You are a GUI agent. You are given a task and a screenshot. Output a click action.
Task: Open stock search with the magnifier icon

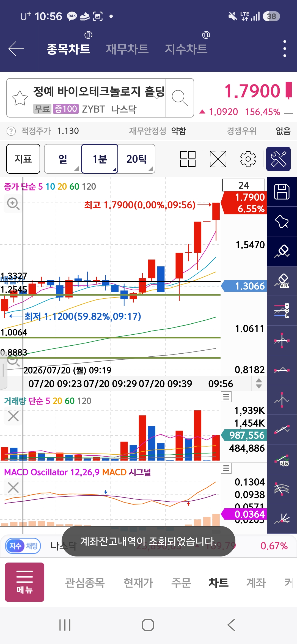point(180,98)
